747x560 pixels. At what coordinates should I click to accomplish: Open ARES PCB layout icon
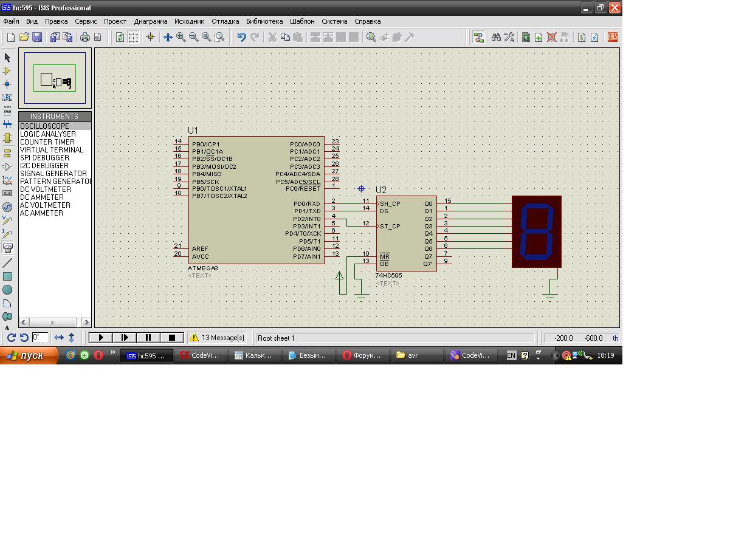612,38
